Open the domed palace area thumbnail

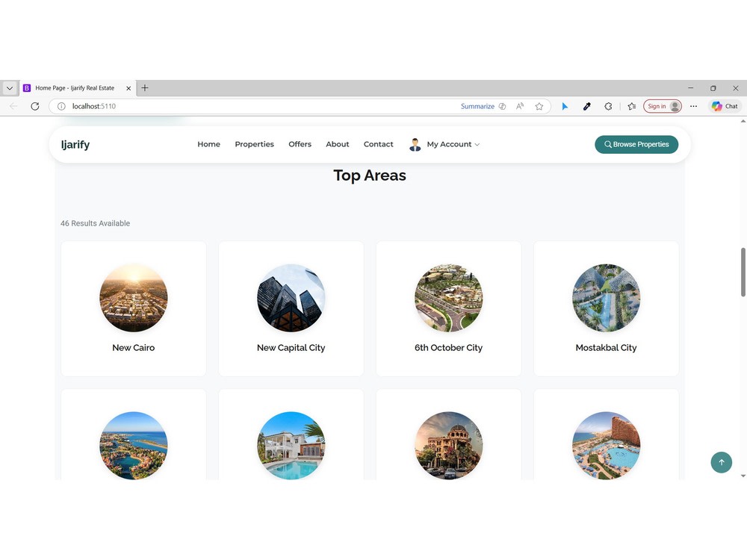(449, 445)
